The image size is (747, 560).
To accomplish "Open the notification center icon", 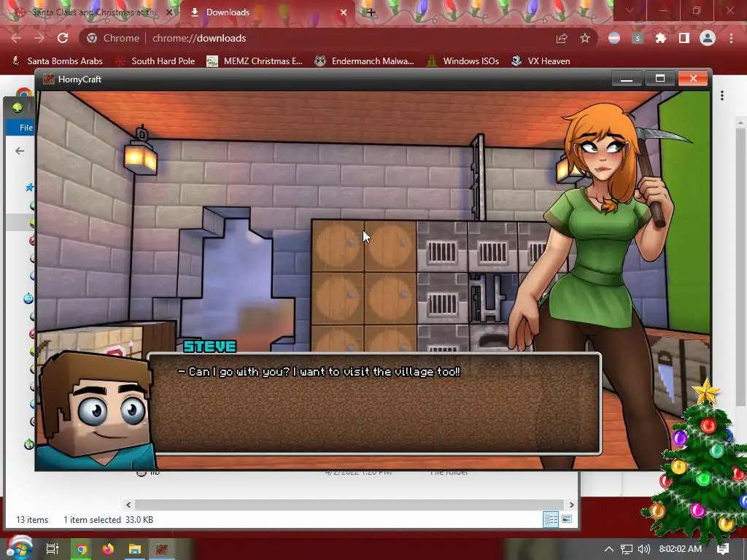I will click(x=723, y=549).
